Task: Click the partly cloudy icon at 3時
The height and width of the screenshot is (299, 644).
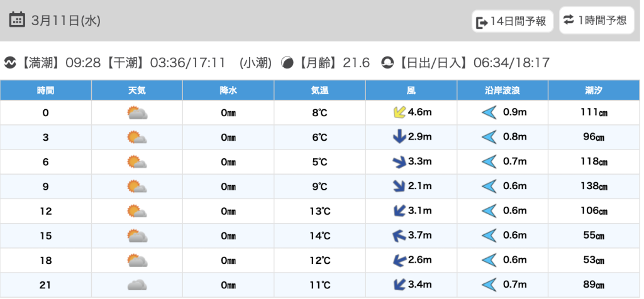Action: (136, 138)
